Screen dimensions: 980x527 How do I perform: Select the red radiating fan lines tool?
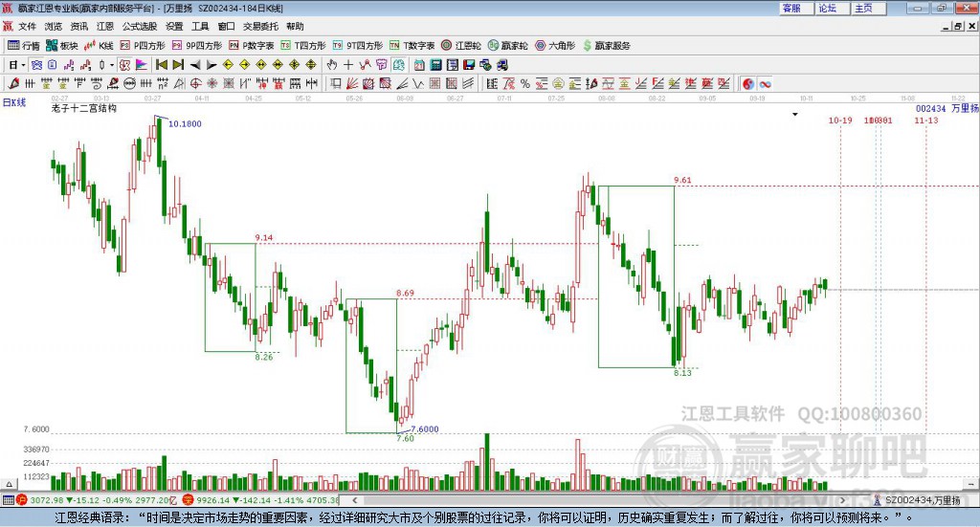click(x=352, y=83)
